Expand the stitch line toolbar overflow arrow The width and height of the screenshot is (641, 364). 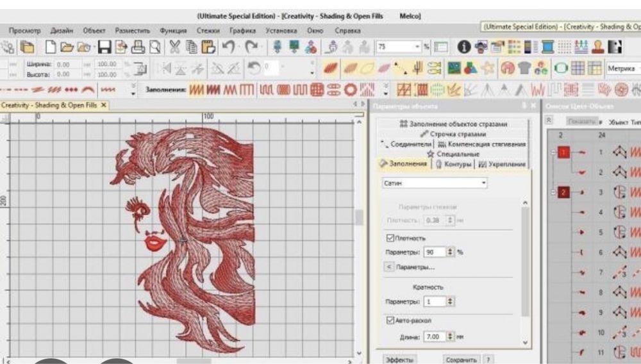(x=133, y=89)
